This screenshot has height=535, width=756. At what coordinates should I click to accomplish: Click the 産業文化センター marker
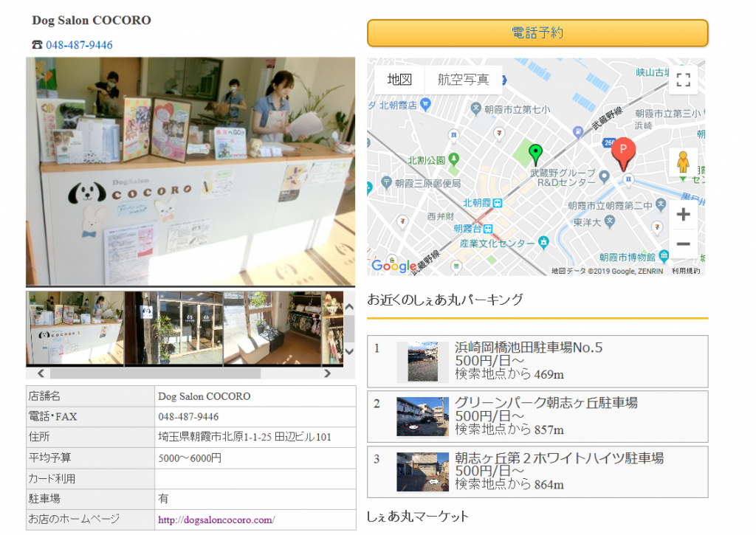pyautogui.click(x=544, y=242)
